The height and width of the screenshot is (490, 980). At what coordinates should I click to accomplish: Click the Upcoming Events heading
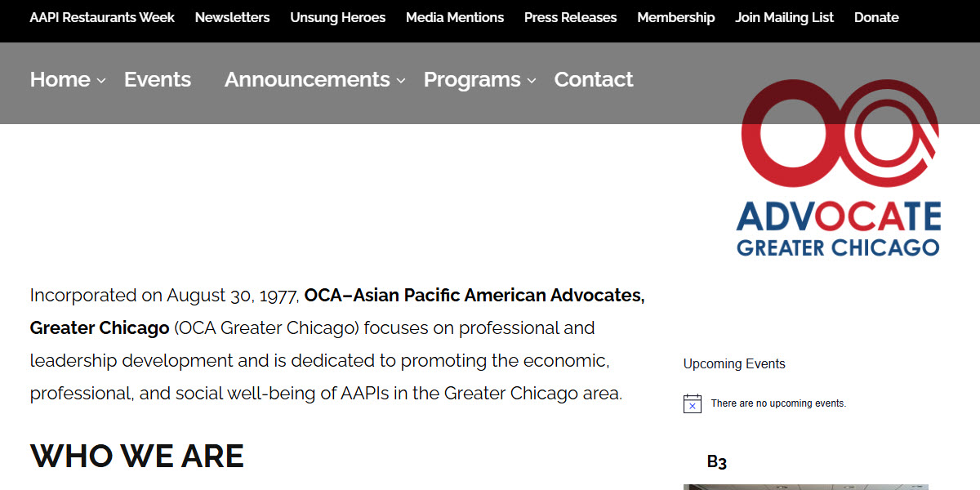734,363
